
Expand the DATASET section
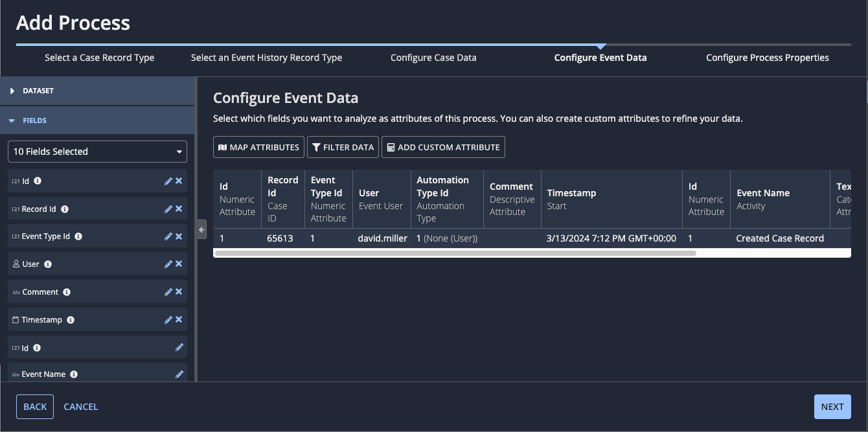point(97,91)
